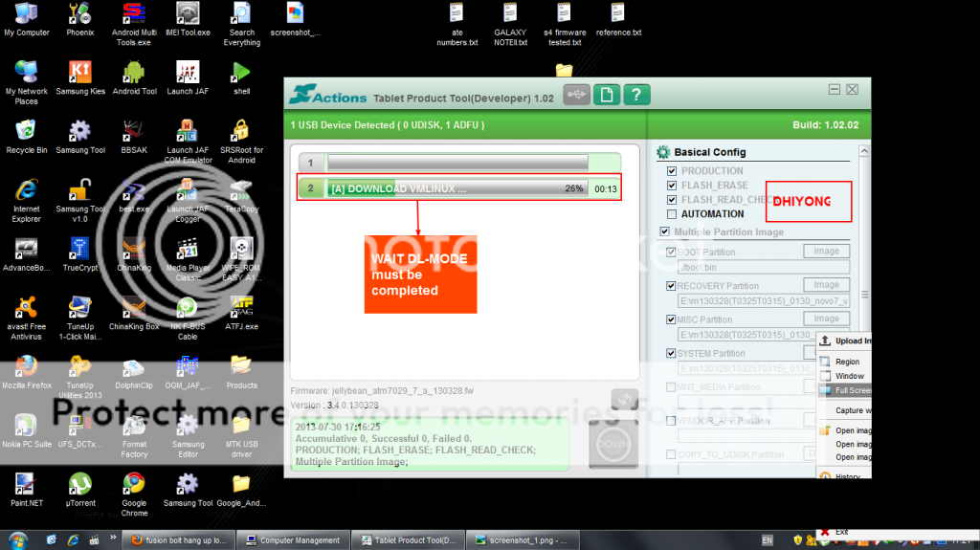Toggle the FLASH_ERASE checkbox
980x550 pixels.
(672, 185)
